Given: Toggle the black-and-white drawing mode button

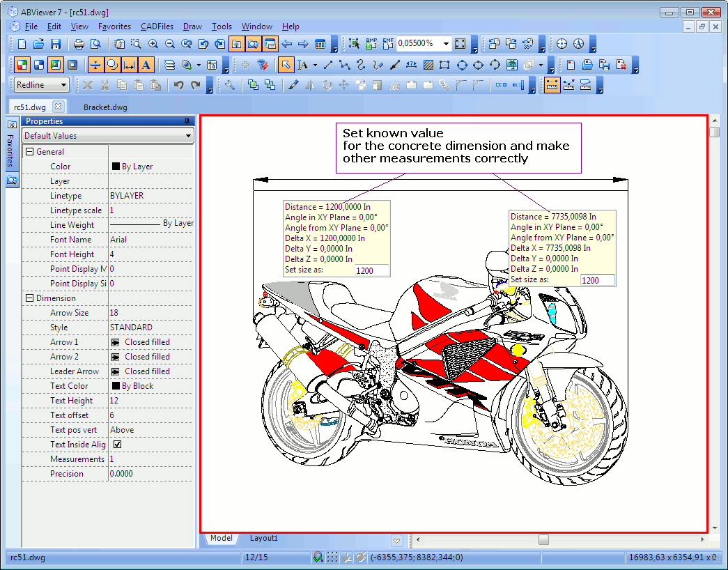Looking at the screenshot, I should pos(39,65).
